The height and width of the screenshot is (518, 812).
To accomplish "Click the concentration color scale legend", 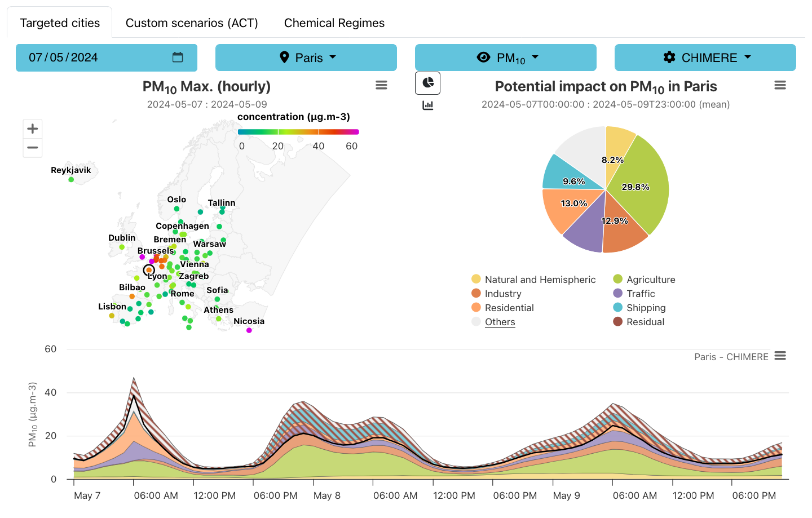I will [x=298, y=131].
